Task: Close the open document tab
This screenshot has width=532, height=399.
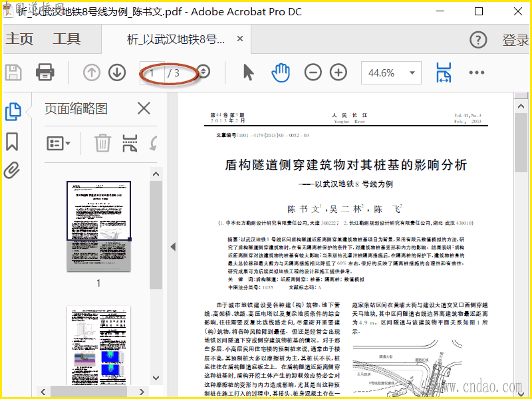Action: tap(240, 39)
